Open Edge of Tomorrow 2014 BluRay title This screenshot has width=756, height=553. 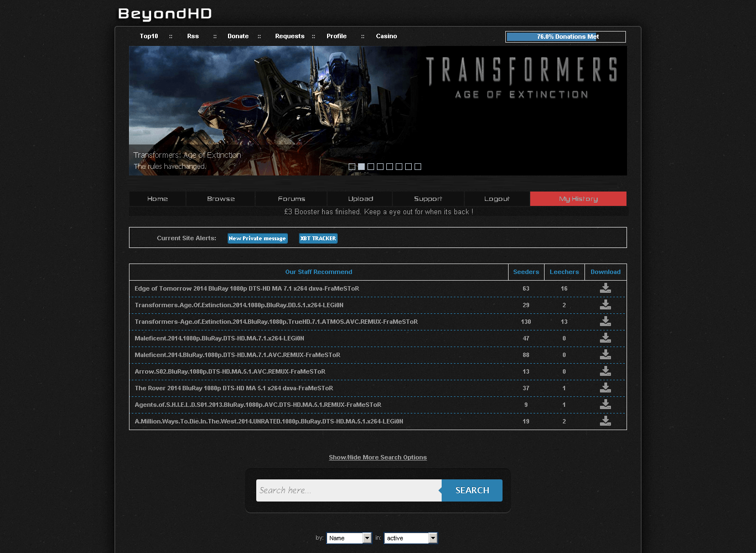click(x=247, y=288)
